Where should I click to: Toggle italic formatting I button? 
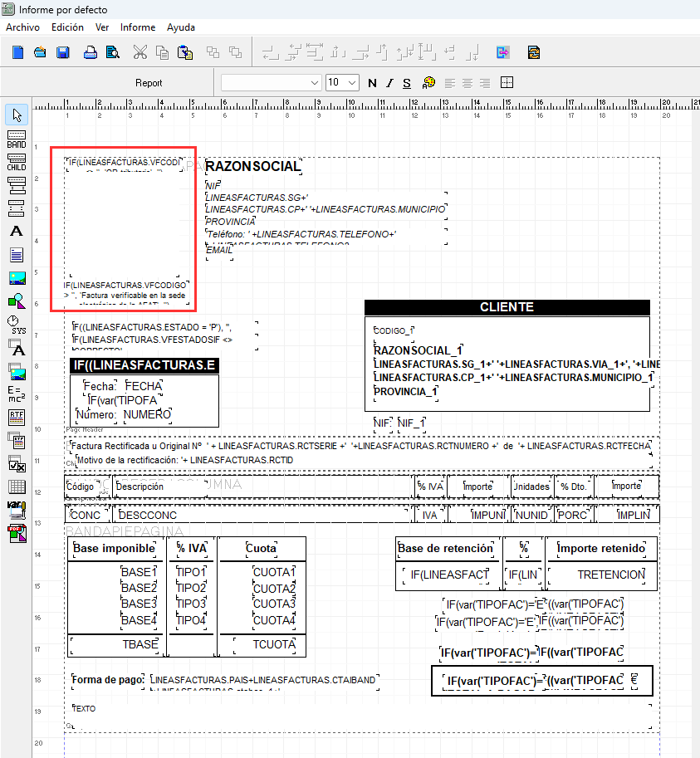(x=389, y=83)
